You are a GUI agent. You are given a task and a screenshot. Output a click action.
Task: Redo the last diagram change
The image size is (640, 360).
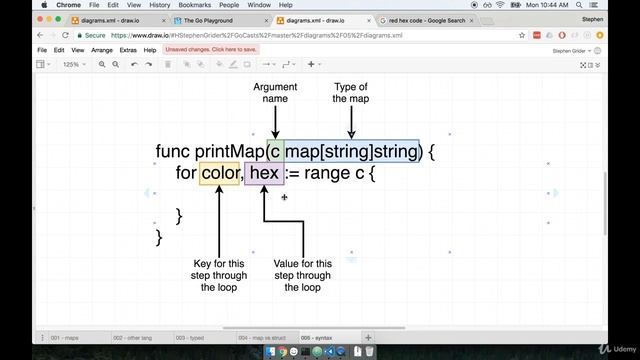point(149,64)
